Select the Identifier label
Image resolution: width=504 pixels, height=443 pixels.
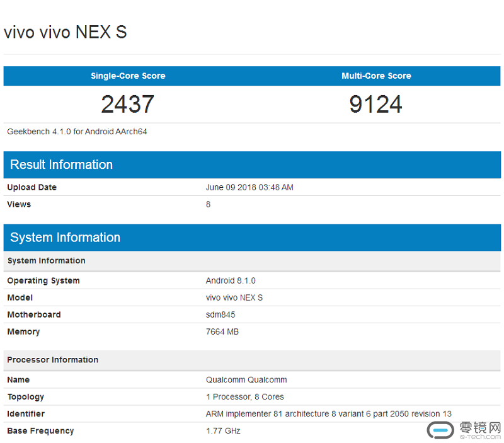[26, 414]
